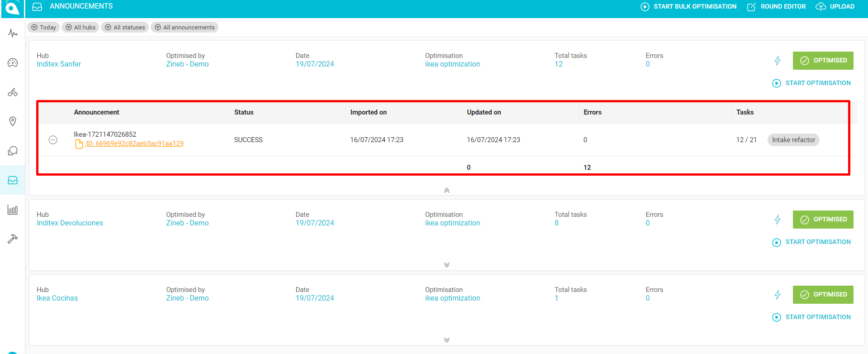This screenshot has height=354, width=868.
Task: Click the Inditex Devoluciones hub name
Action: 70,223
